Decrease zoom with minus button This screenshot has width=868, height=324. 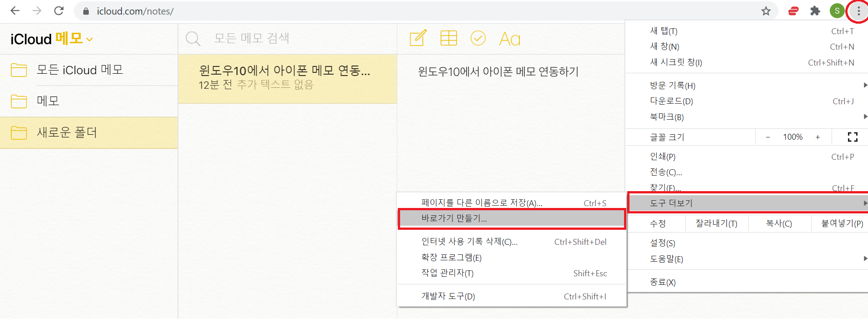pos(768,137)
